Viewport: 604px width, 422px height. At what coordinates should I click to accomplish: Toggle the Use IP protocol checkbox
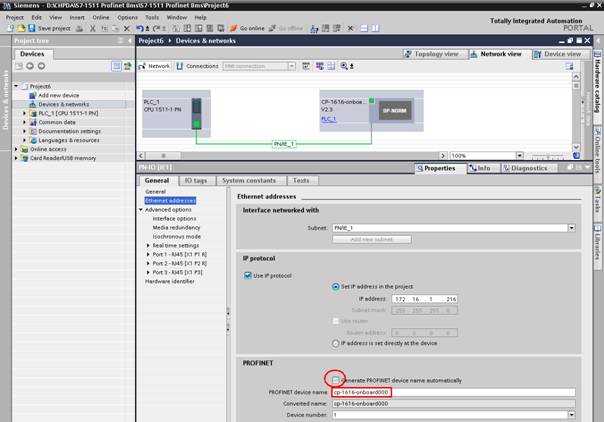pyautogui.click(x=249, y=273)
